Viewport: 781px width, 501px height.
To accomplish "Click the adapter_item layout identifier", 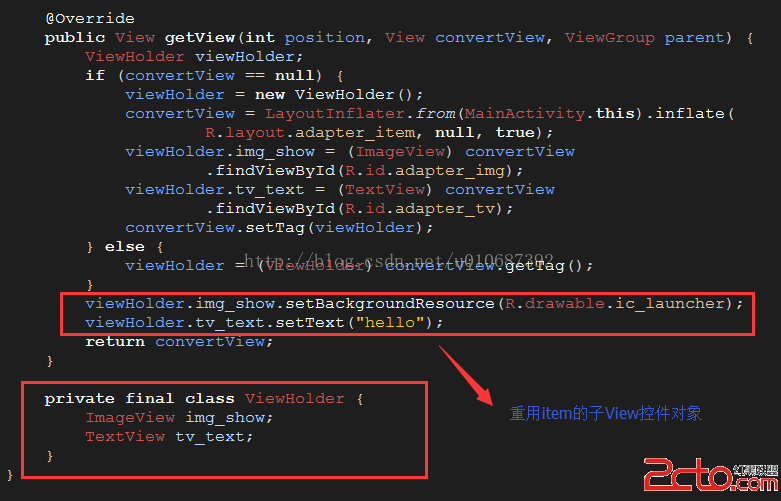I will [x=355, y=133].
